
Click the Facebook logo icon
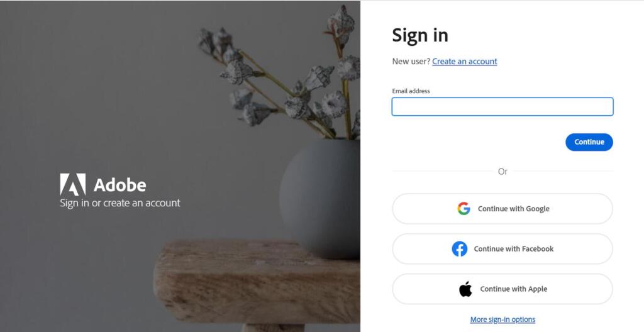click(460, 249)
